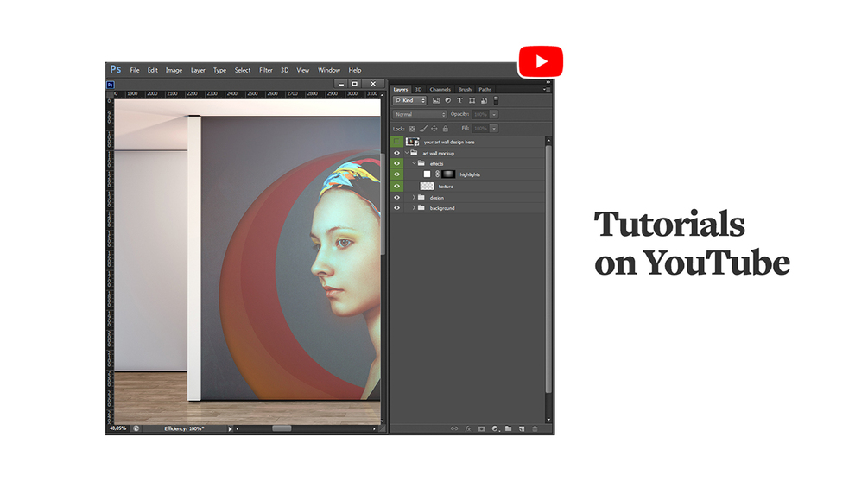Enable the pixel layer filter icon
868x488 pixels.
pyautogui.click(x=436, y=100)
